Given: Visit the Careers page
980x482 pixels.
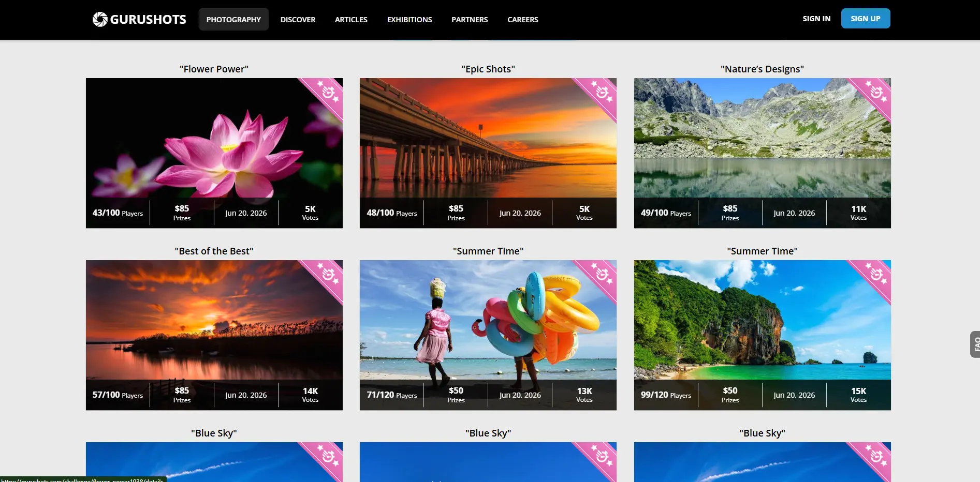Looking at the screenshot, I should (x=523, y=19).
